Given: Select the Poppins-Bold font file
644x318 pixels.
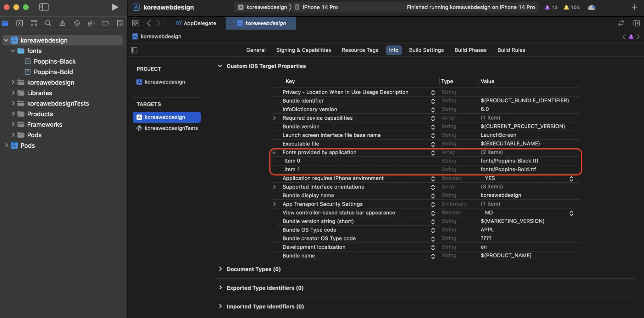Looking at the screenshot, I should pyautogui.click(x=53, y=72).
